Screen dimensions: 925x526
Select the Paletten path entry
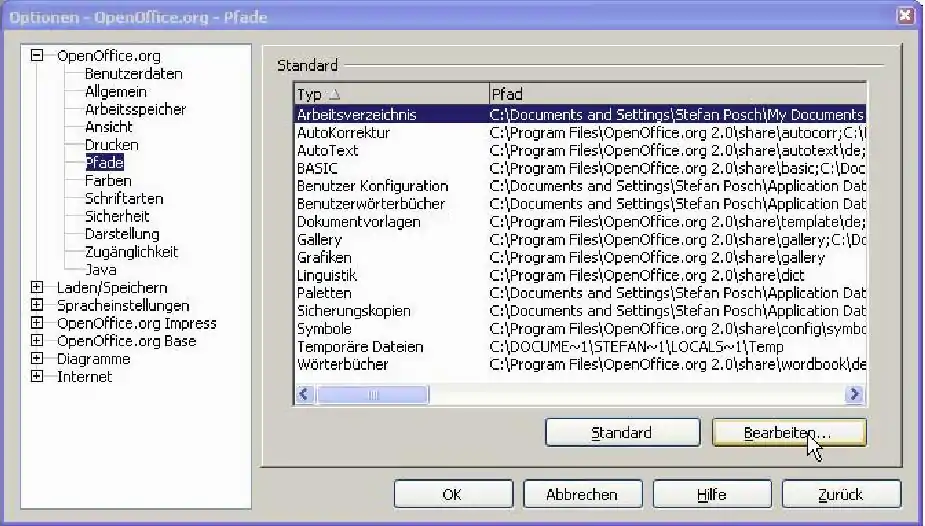click(580, 292)
